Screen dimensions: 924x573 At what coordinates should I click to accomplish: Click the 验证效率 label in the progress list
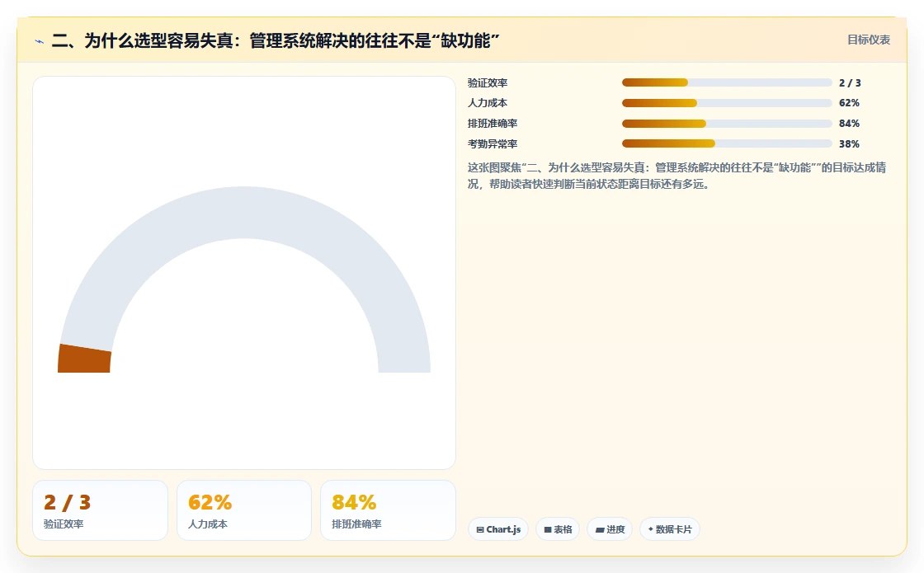click(x=488, y=83)
